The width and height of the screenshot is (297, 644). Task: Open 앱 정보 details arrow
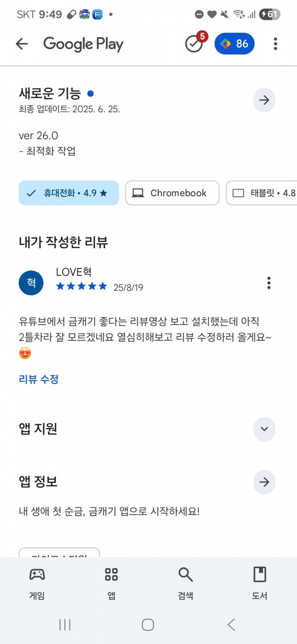pos(264,482)
